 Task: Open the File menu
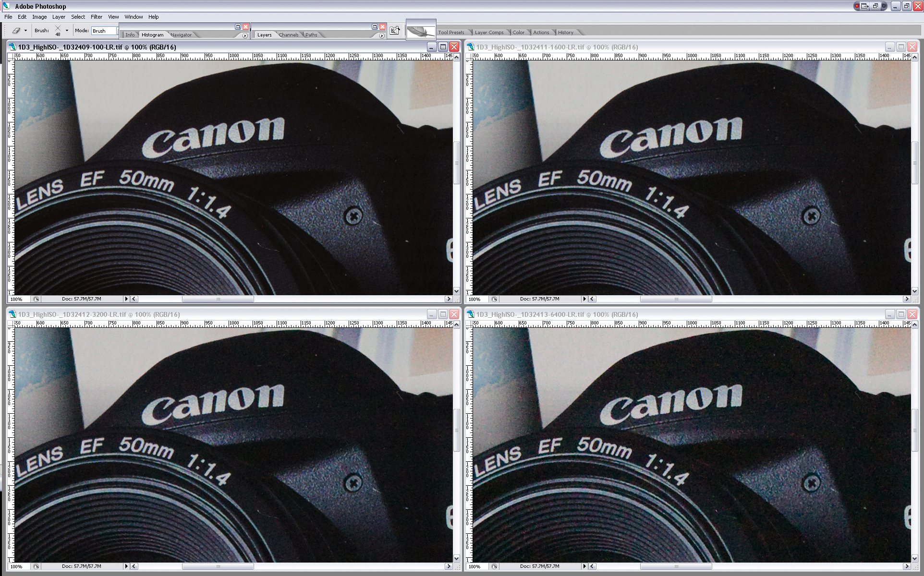point(8,17)
